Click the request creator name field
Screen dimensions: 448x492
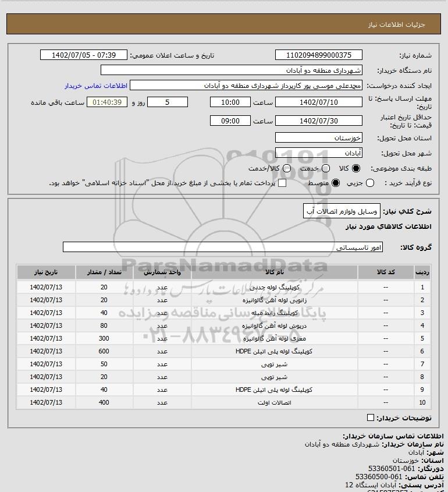246,86
